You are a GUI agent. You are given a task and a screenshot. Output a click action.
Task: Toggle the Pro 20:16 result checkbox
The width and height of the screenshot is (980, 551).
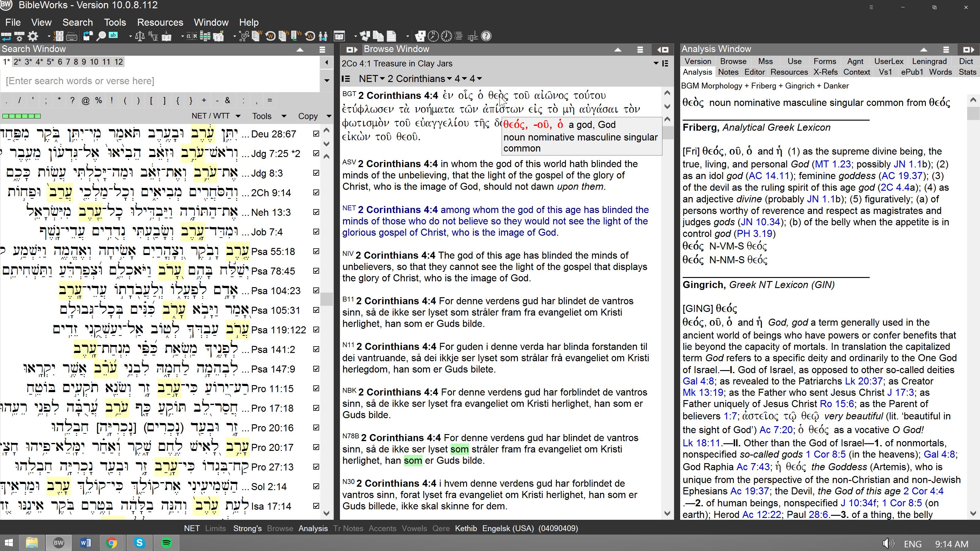click(x=316, y=428)
